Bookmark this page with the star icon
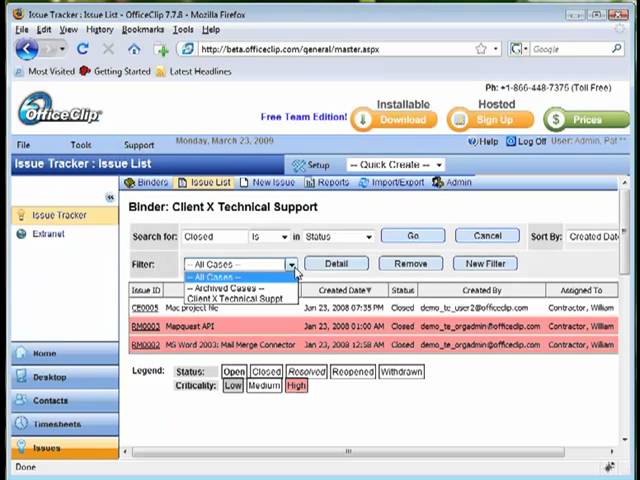 click(x=481, y=49)
